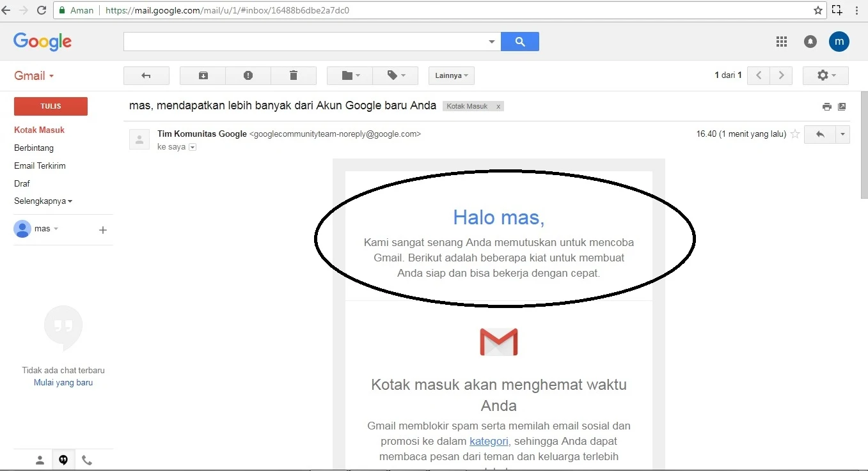The width and height of the screenshot is (868, 471).
Task: Archive the open email
Action: tap(202, 75)
